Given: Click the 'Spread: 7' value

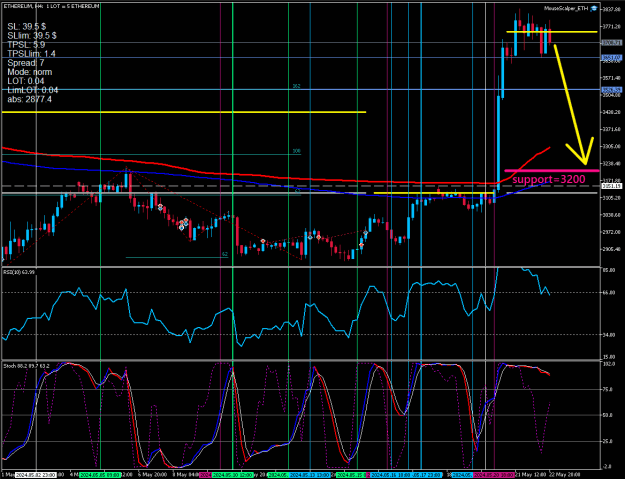Looking at the screenshot, I should tap(26, 63).
